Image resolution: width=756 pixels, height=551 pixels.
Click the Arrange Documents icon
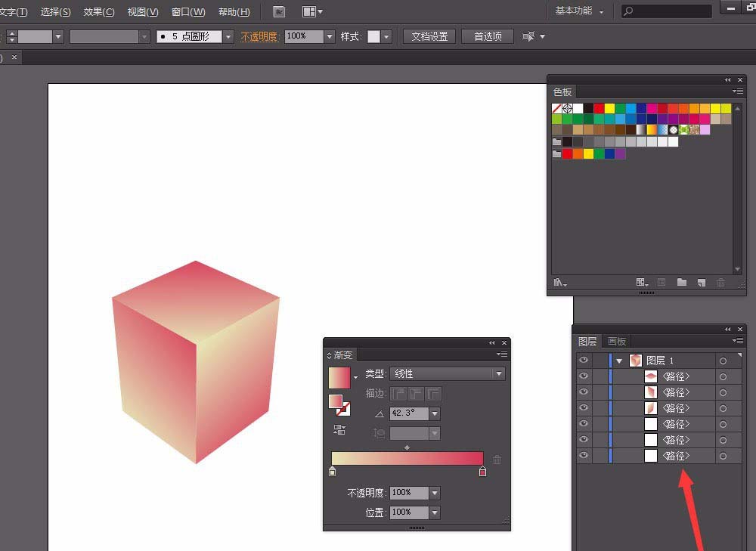point(311,11)
